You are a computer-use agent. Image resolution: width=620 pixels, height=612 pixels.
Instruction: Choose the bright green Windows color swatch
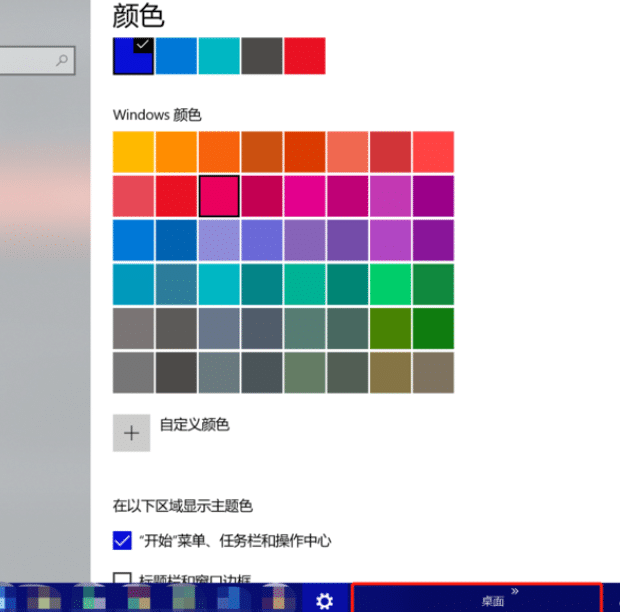(x=391, y=284)
